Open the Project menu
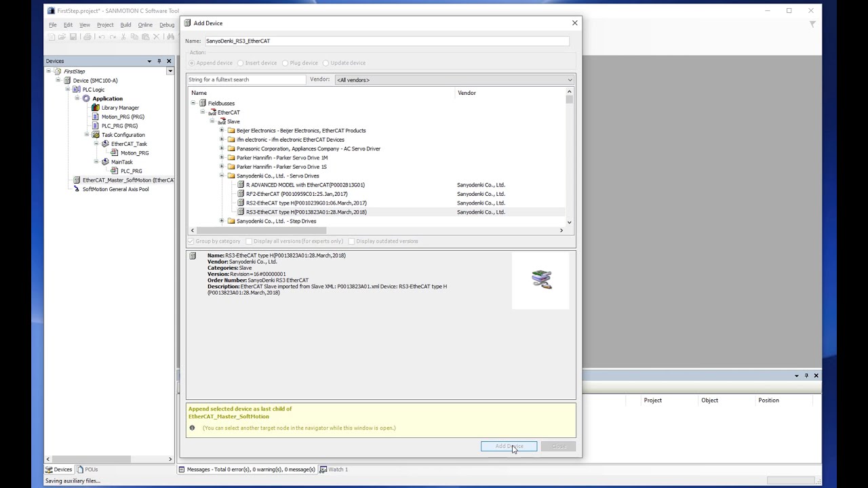This screenshot has height=488, width=868. click(x=105, y=25)
